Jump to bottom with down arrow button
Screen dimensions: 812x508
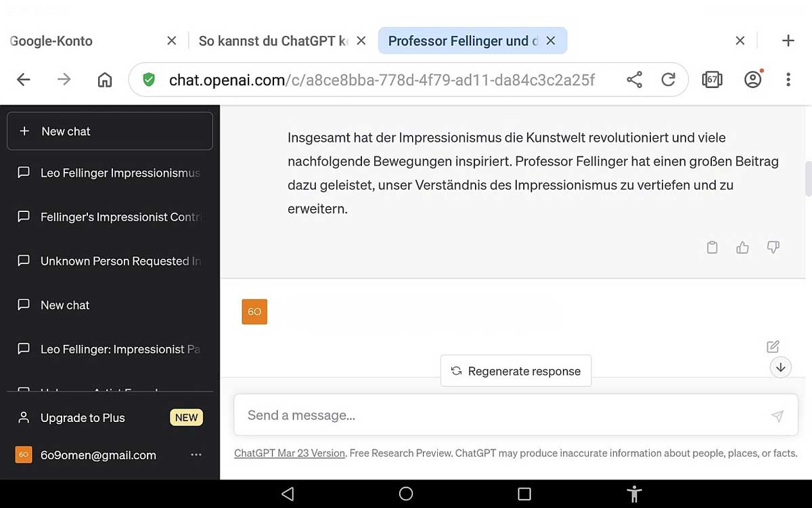point(781,367)
